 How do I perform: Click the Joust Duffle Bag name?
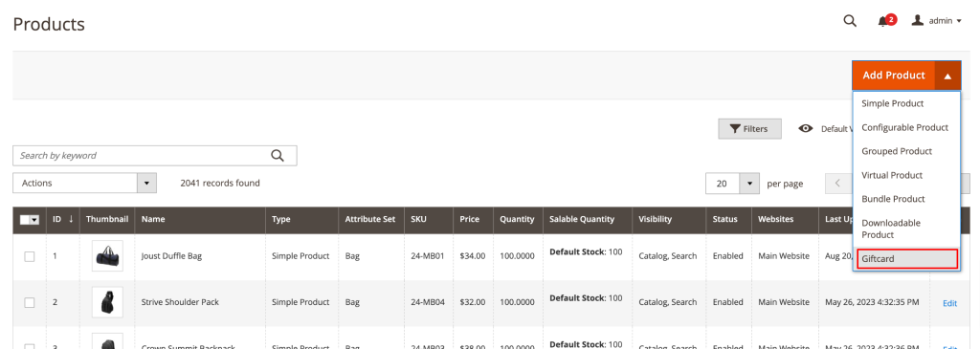tap(171, 256)
